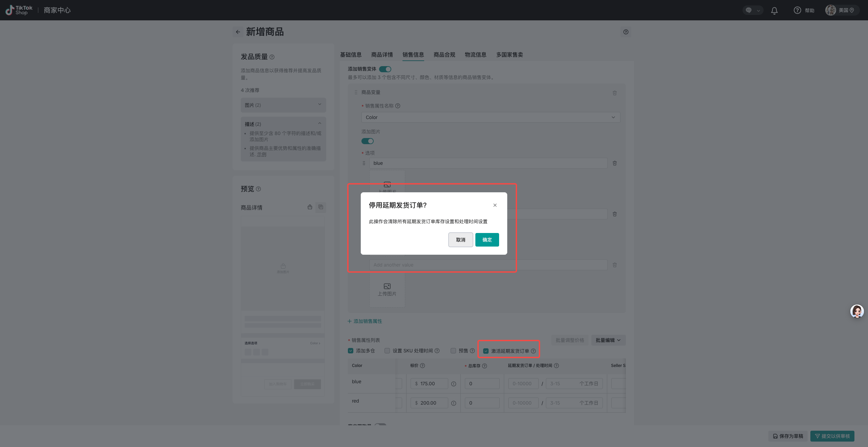Click the back arrow beside 新增商品
This screenshot has height=447, width=868.
tap(238, 32)
